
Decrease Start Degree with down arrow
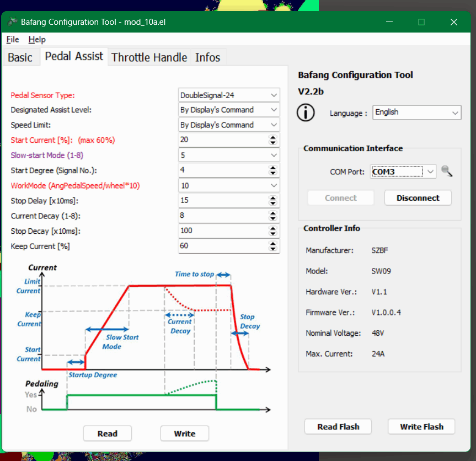pyautogui.click(x=272, y=173)
